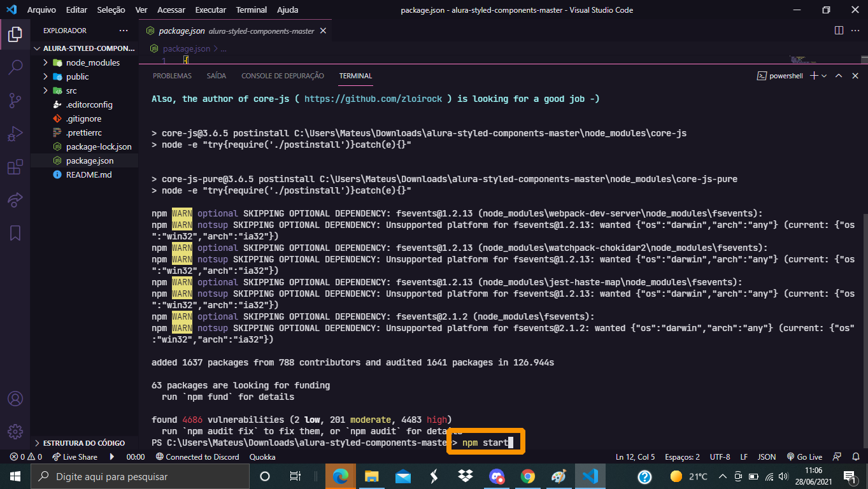Open the Mail app from the taskbar
Screen dimensions: 868x489
coord(403,476)
